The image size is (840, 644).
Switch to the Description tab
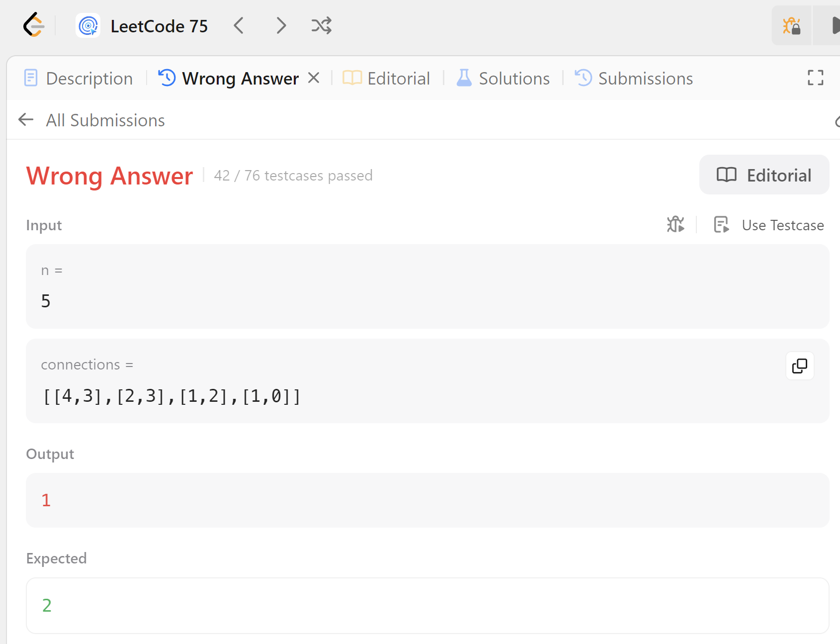[x=79, y=79]
